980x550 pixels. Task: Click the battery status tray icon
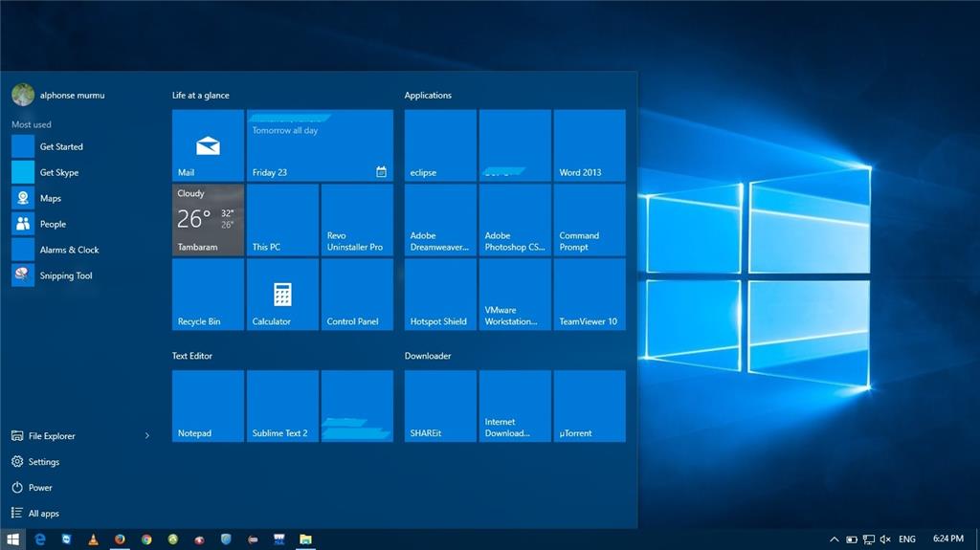851,539
